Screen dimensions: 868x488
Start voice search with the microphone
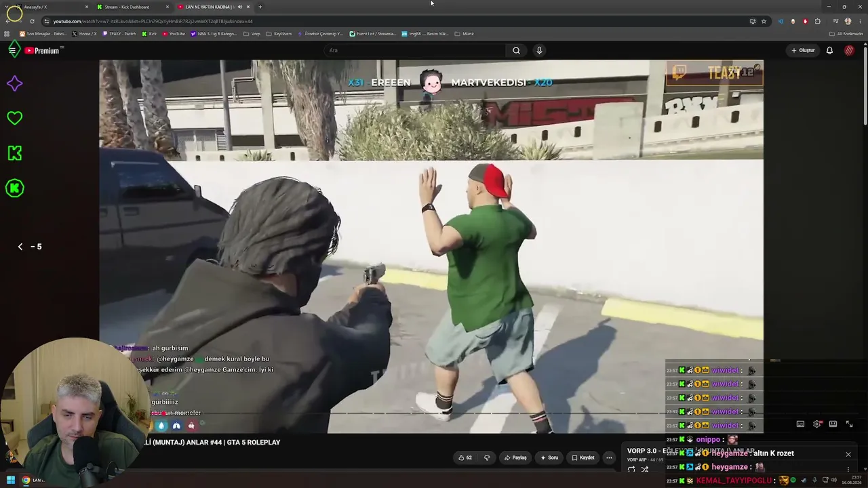(x=539, y=50)
